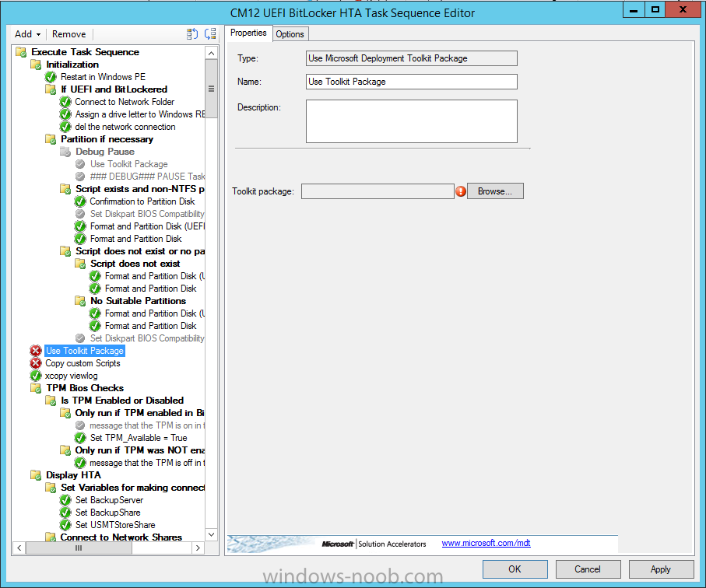The image size is (706, 588).
Task: Click the disabled Debug Pause folder icon
Action: point(65,152)
